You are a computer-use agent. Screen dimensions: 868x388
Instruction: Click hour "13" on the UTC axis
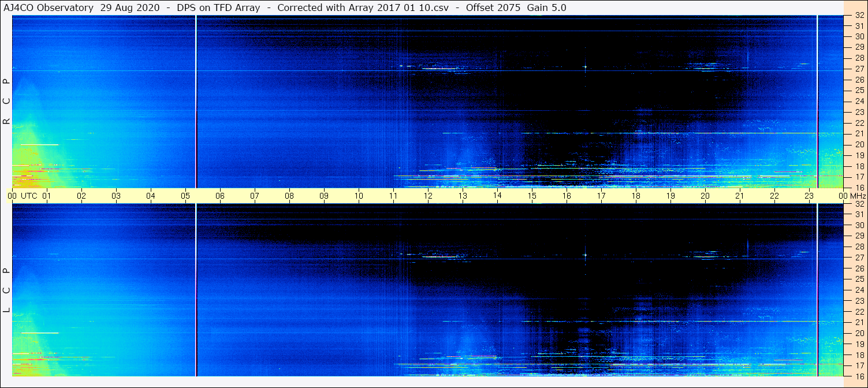[463, 196]
